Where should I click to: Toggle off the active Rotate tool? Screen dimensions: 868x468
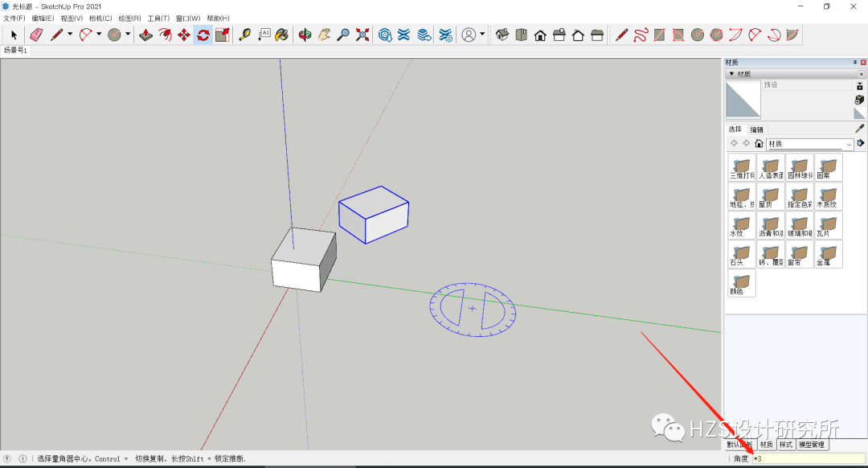click(x=203, y=35)
